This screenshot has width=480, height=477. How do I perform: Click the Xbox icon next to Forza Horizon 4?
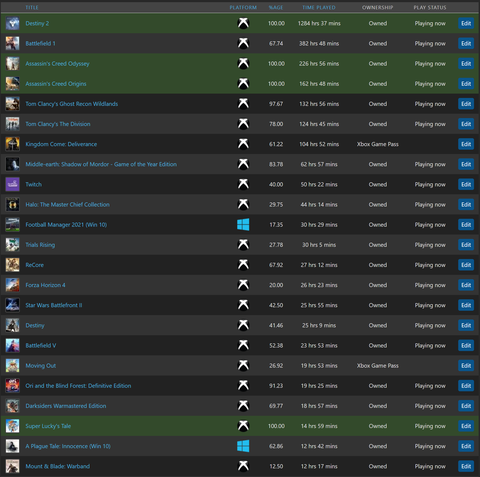(x=243, y=285)
